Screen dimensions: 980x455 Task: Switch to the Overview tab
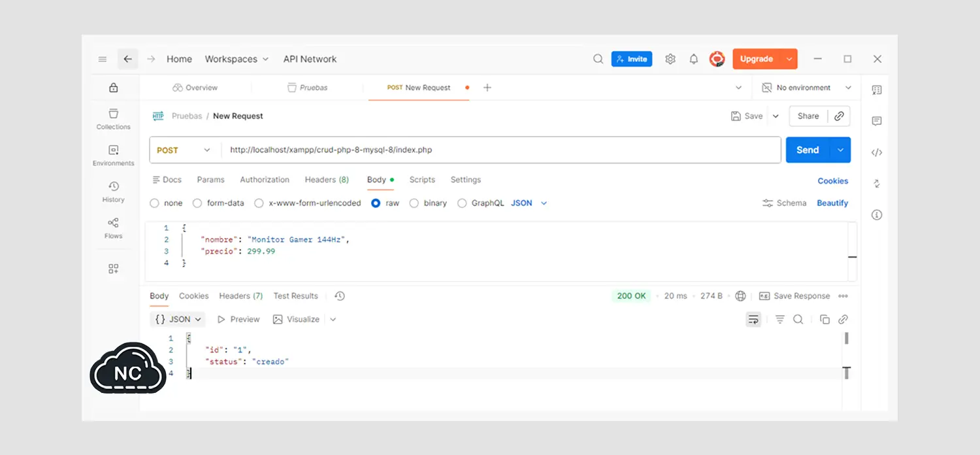195,88
